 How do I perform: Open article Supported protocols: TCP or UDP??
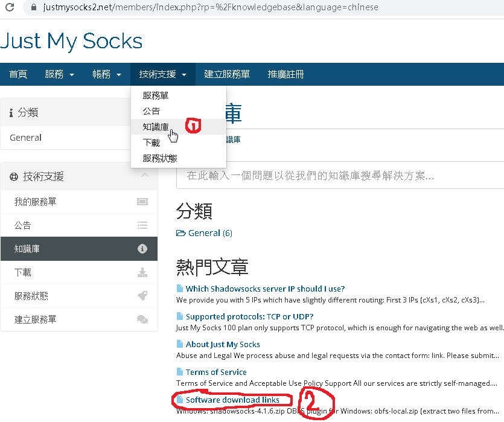tap(249, 316)
